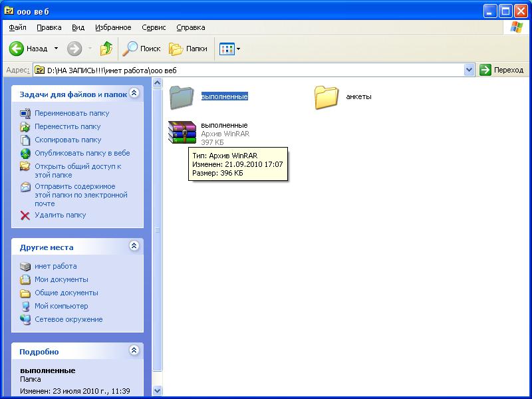Click the Общие документы folder icon
Viewport: 532px width, 399px height.
point(25,293)
